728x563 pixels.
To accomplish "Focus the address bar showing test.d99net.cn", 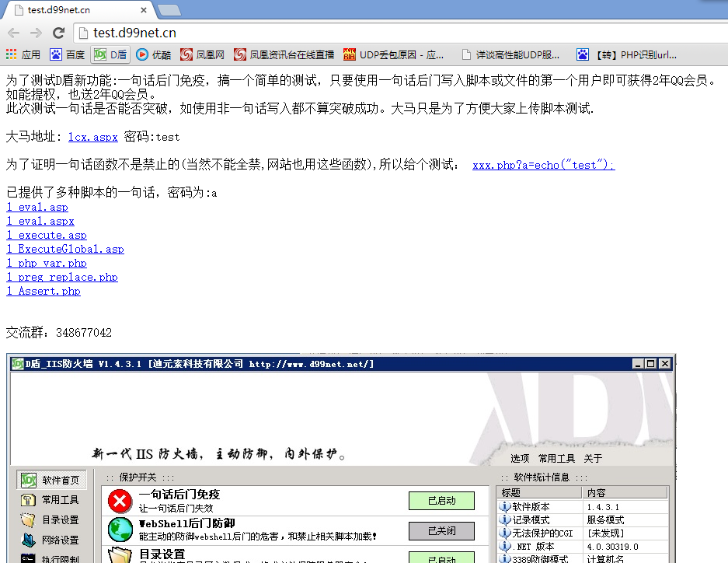I will pyautogui.click(x=401, y=33).
